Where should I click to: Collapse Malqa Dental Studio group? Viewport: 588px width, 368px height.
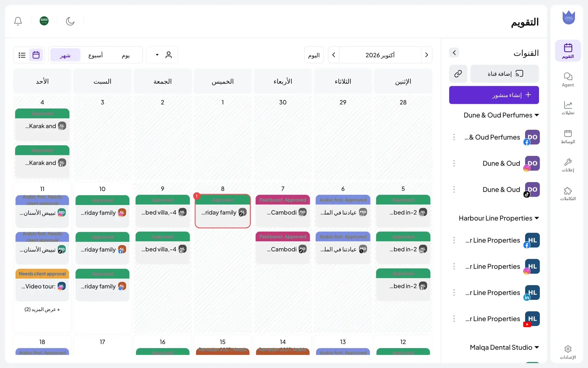tap(504, 347)
